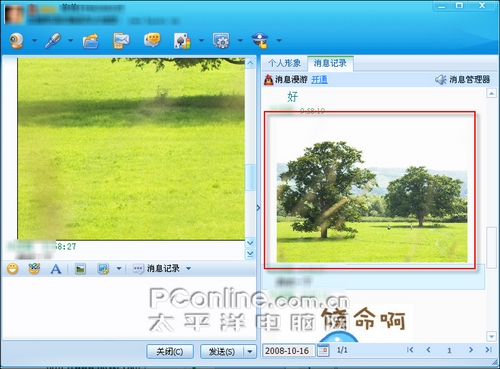Expand the gear applications dropdown arrow
500x369 pixels.
(x=240, y=41)
